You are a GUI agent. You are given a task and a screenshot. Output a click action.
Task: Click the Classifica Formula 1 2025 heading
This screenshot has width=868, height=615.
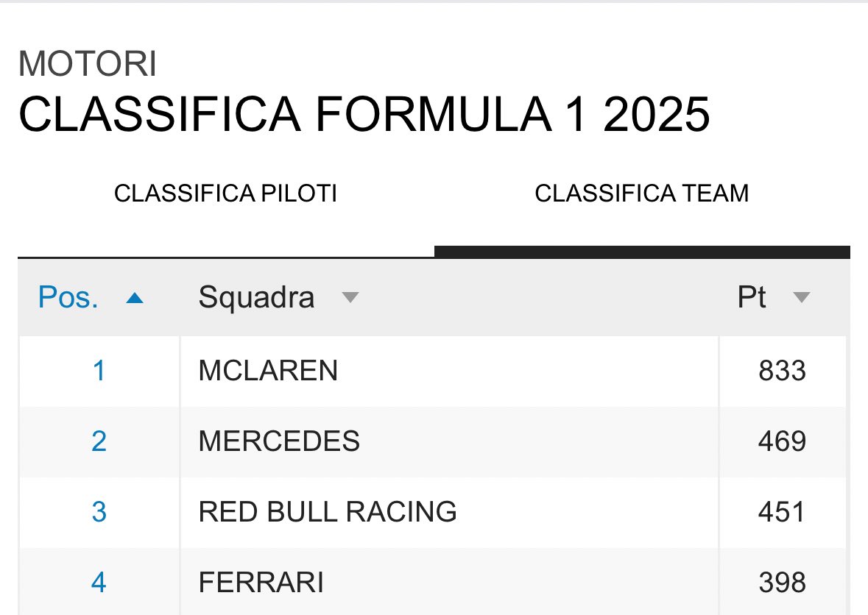coord(364,115)
